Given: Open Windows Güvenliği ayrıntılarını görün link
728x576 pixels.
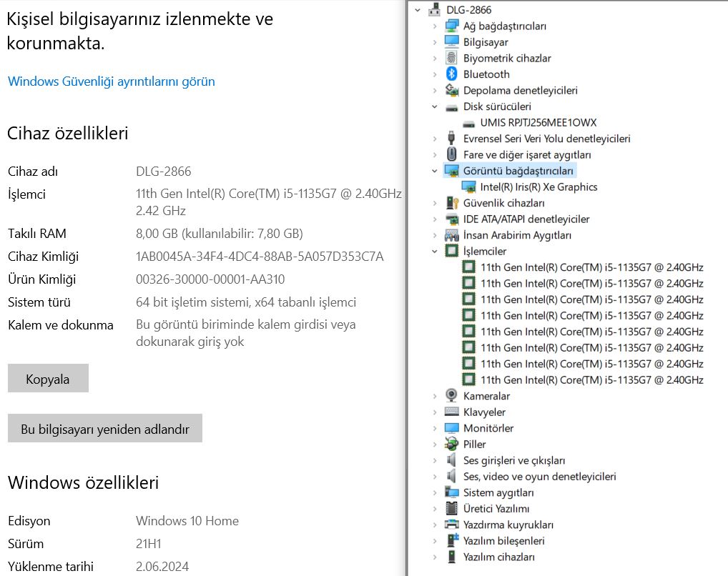Looking at the screenshot, I should click(x=111, y=81).
